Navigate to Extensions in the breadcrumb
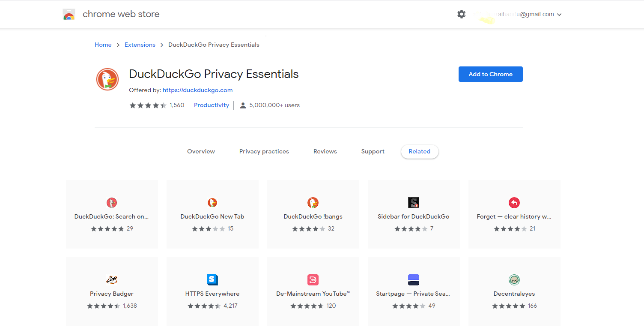The width and height of the screenshot is (644, 330). (x=140, y=45)
